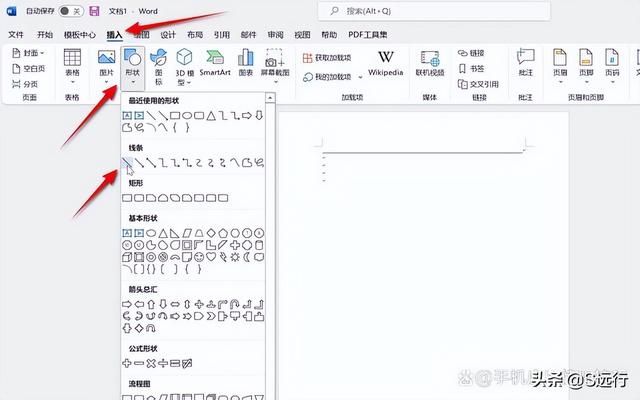Click 交叉引用 (Cross-reference)
This screenshot has width=640, height=400.
(x=478, y=84)
